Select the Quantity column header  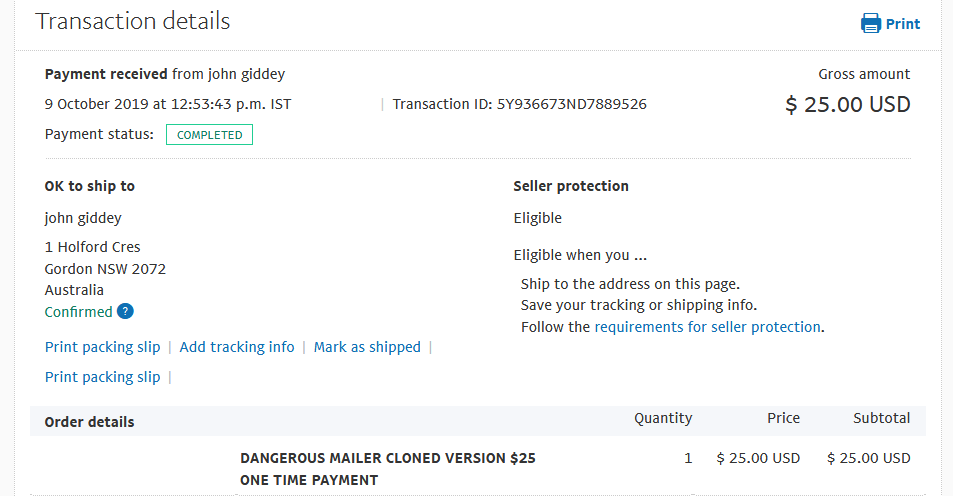pos(663,418)
